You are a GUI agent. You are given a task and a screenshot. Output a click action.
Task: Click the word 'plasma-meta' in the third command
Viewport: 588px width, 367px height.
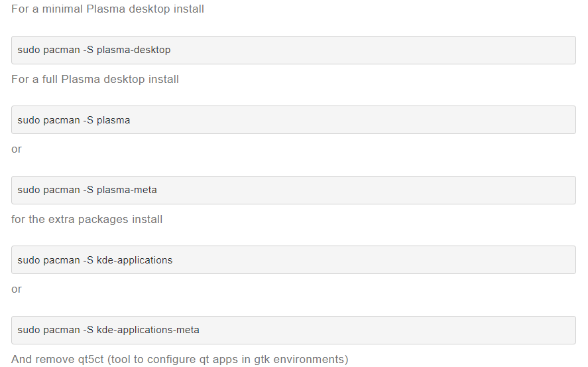127,190
